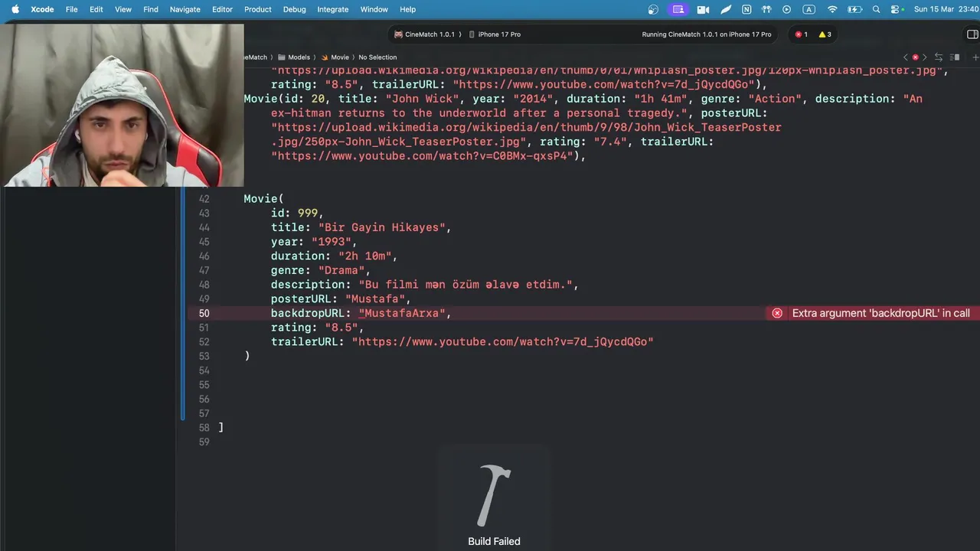
Task: Click the trailerURL YouTube link string on line 52
Action: coord(502,341)
